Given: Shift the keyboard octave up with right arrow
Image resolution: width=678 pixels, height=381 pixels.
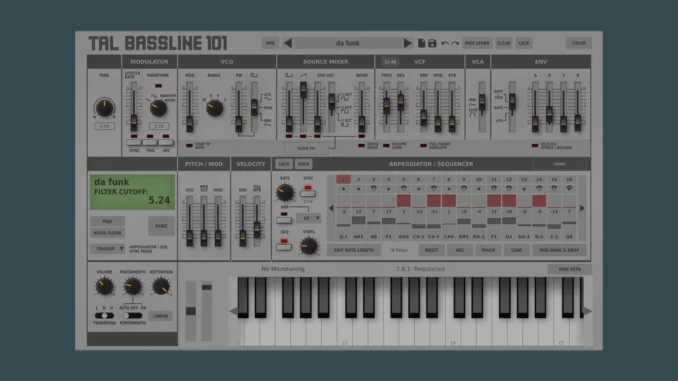Looking at the screenshot, I should (588, 311).
